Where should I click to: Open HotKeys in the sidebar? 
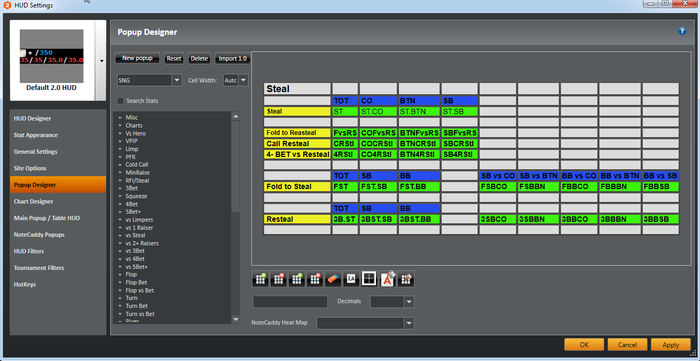tap(58, 284)
